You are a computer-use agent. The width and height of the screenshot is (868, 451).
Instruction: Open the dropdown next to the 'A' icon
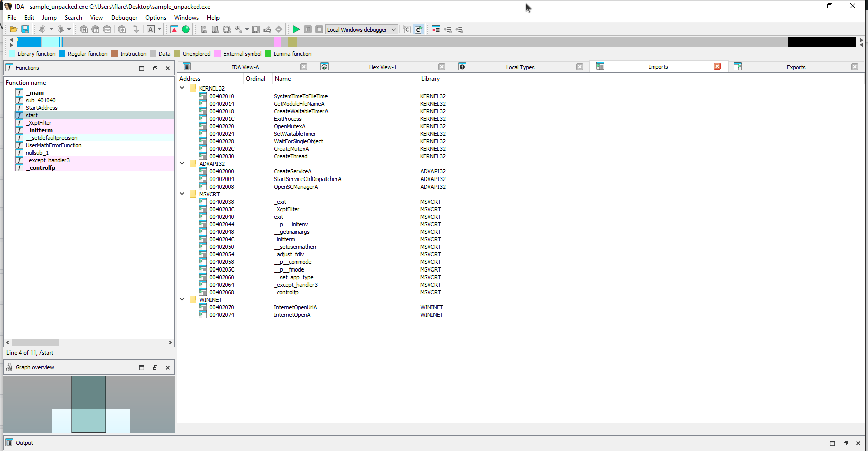[160, 30]
